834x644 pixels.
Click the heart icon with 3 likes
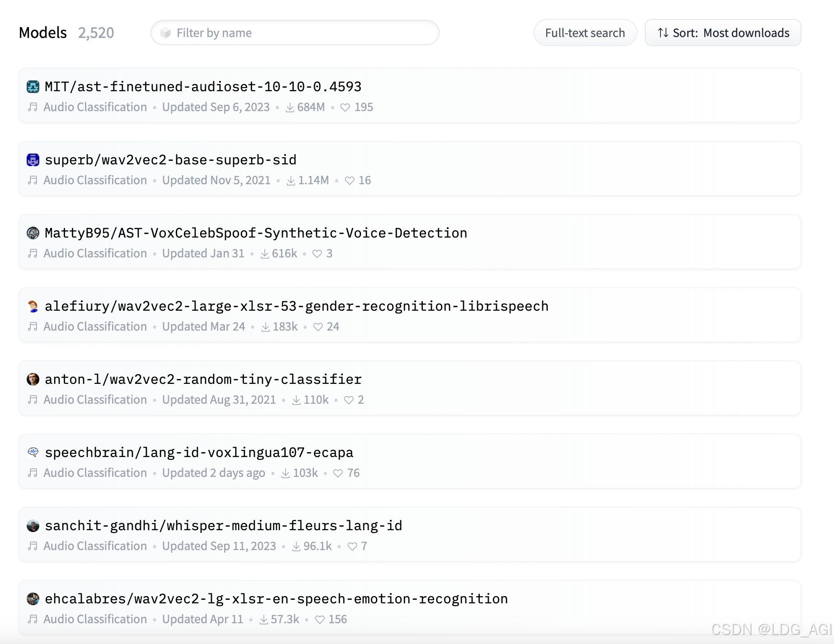[317, 254]
